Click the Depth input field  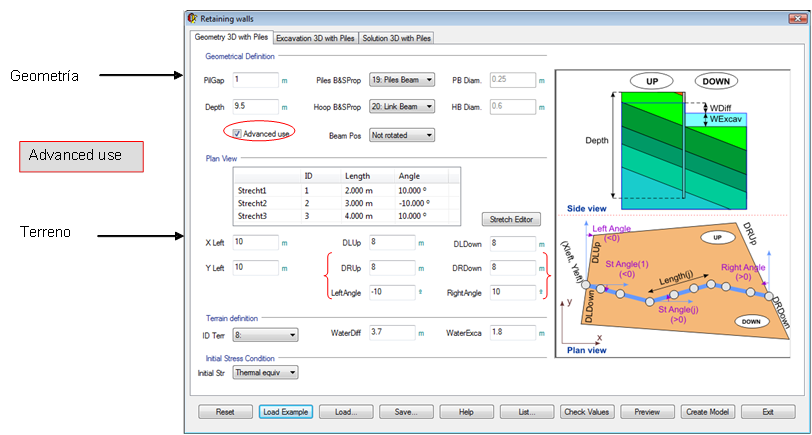coord(256,107)
